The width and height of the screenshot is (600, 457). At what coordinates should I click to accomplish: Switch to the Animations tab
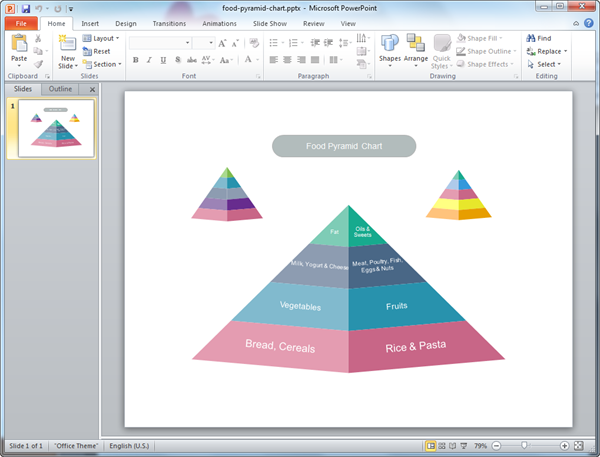(219, 23)
